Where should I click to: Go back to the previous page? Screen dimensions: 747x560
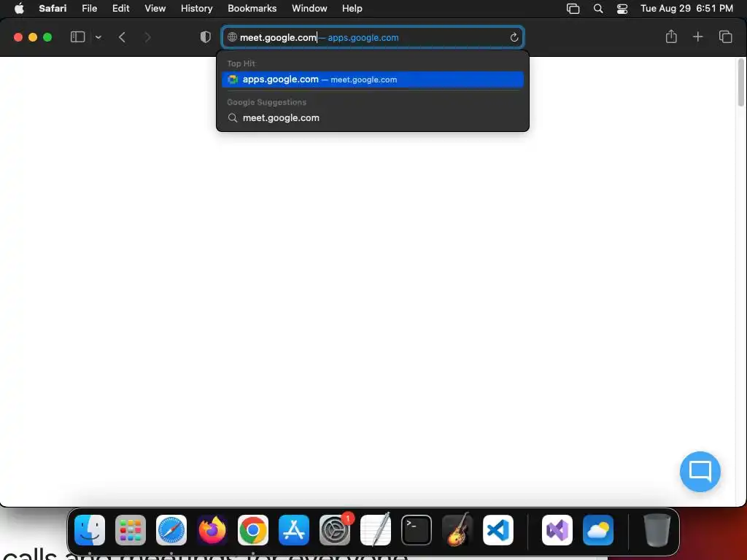tap(122, 37)
